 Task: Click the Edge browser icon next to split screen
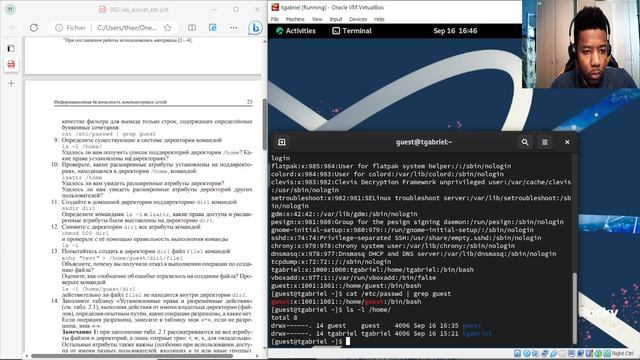click(x=213, y=27)
